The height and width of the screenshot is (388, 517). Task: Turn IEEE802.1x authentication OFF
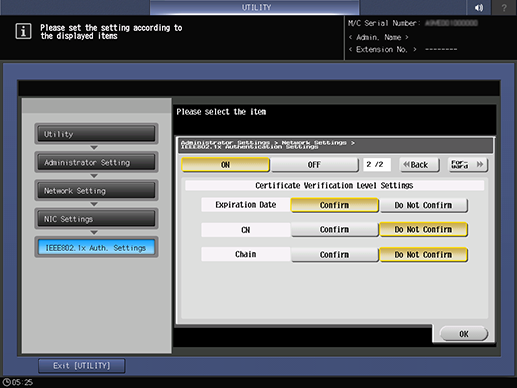[315, 165]
